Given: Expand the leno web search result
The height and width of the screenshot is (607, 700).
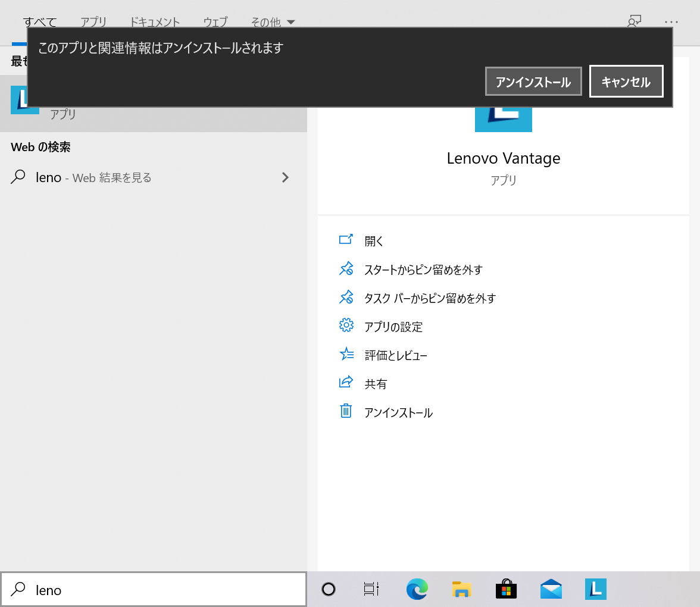Looking at the screenshot, I should click(x=285, y=177).
